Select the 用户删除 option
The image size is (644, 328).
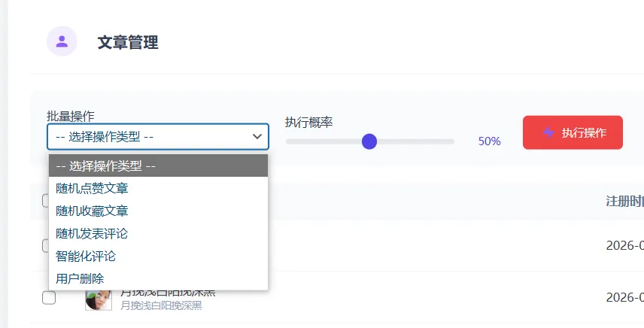click(x=158, y=279)
